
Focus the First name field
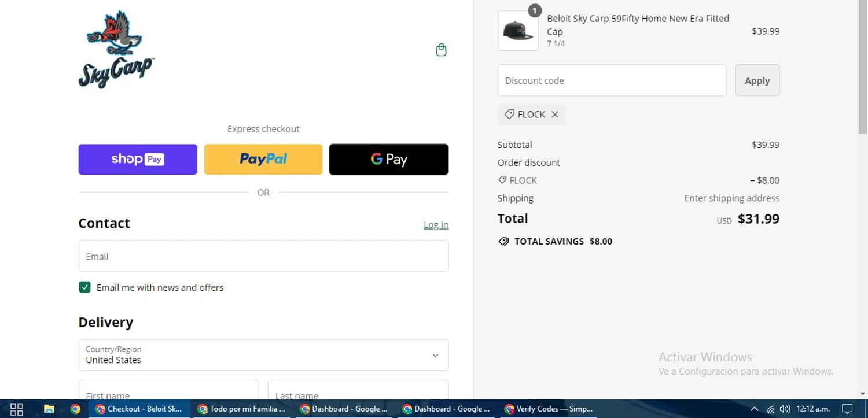tap(168, 390)
